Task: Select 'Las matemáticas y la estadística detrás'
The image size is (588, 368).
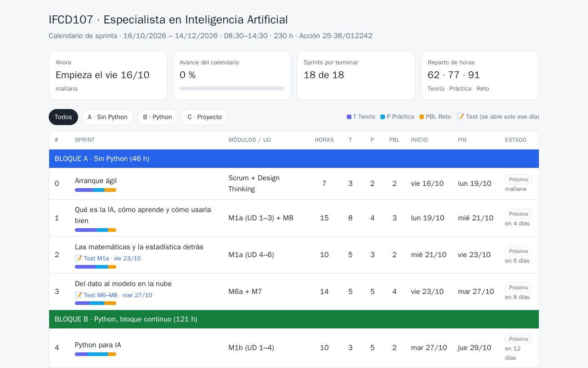Action: point(139,247)
